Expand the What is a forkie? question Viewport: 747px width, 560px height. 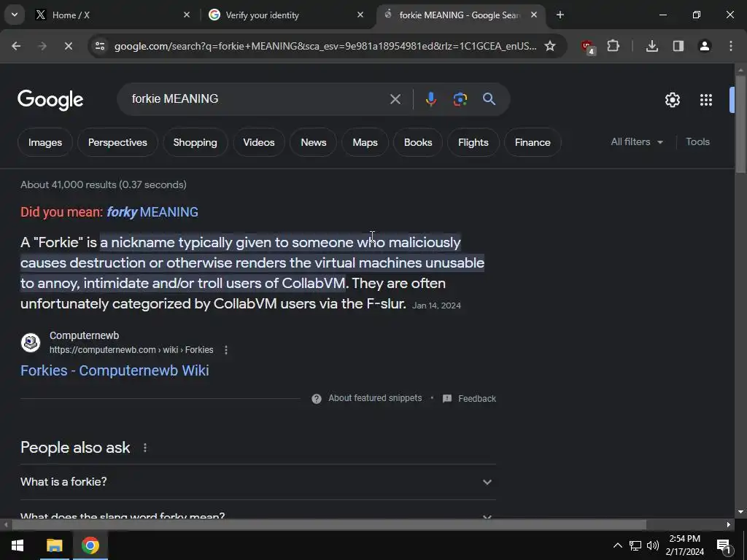click(x=258, y=482)
